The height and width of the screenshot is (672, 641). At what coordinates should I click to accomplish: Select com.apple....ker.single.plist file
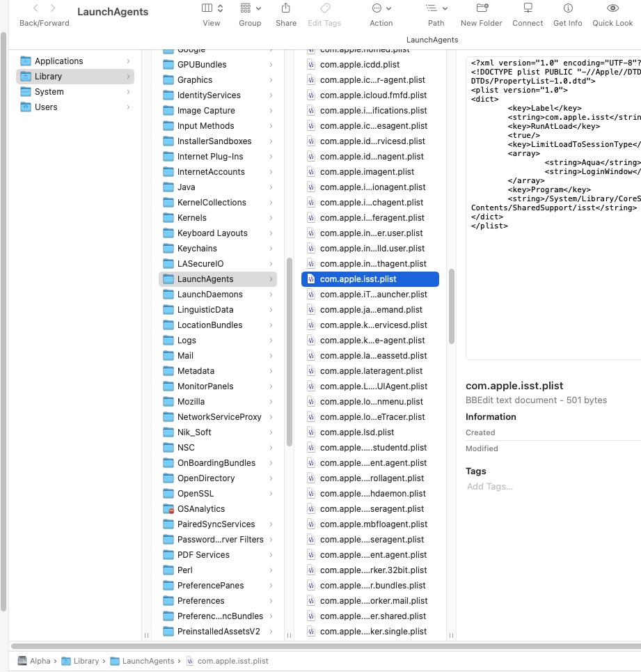[x=370, y=632]
